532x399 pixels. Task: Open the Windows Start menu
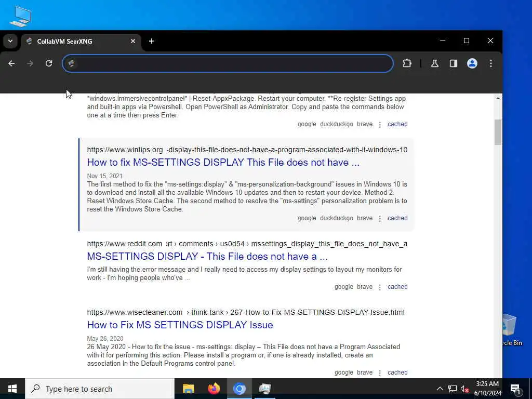(12, 389)
